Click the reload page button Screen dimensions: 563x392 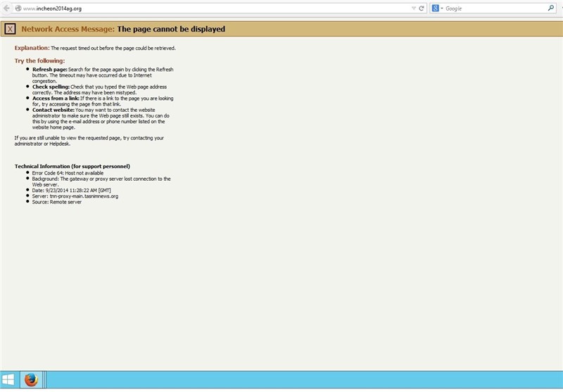pos(422,8)
